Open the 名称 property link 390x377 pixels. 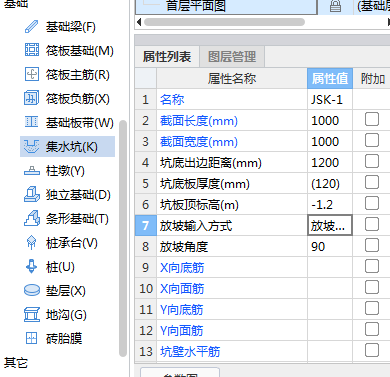click(172, 100)
